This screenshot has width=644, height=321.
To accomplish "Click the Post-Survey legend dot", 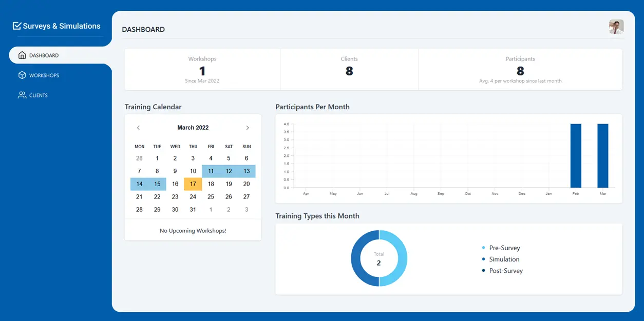I will tap(483, 271).
